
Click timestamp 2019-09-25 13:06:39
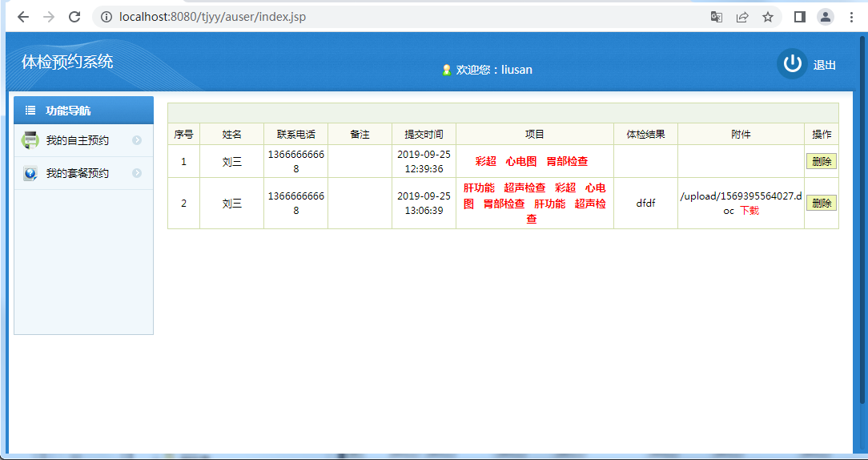pyautogui.click(x=424, y=204)
